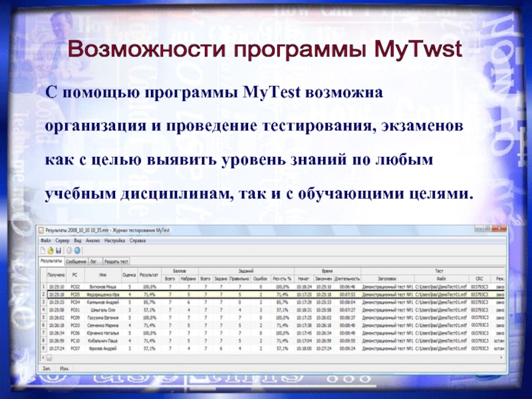Click the horizontal scrollbar right arrow
The width and height of the screenshot is (532, 399).
(501, 358)
